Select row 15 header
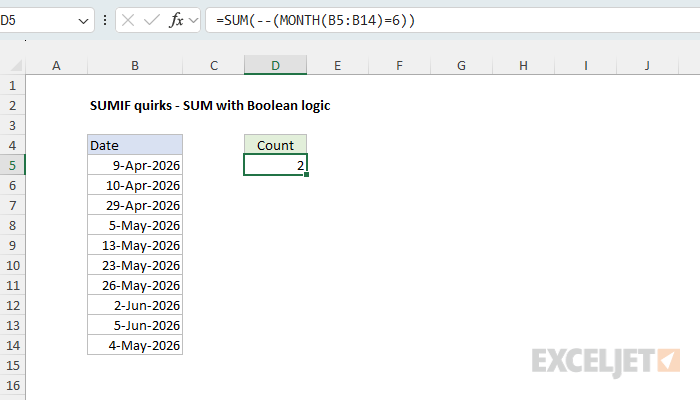Viewport: 700px width, 400px height. pyautogui.click(x=12, y=366)
